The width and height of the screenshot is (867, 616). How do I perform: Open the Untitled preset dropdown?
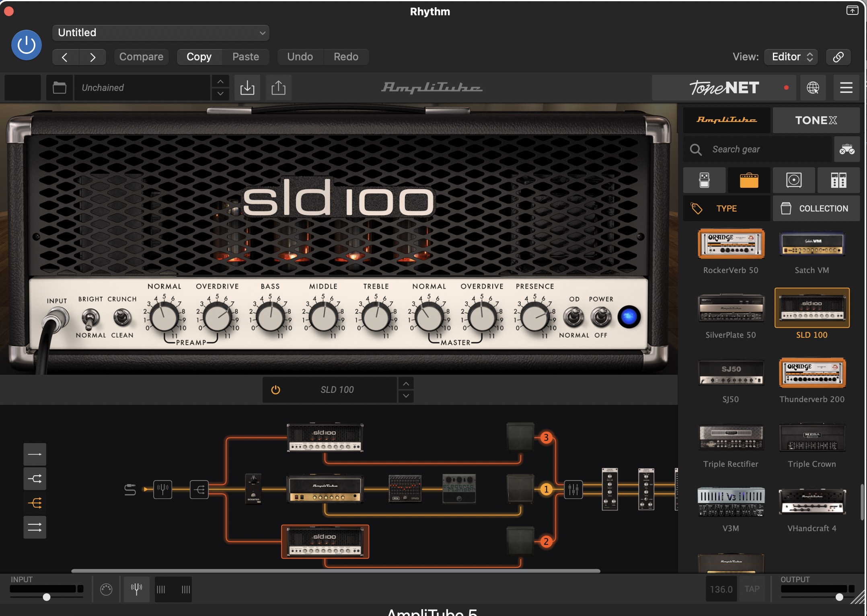point(160,33)
